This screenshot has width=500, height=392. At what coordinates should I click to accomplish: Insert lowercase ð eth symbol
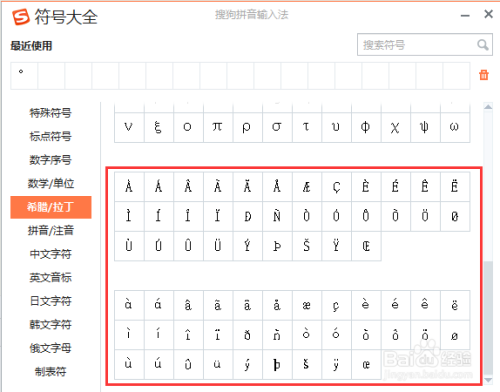[x=248, y=335]
